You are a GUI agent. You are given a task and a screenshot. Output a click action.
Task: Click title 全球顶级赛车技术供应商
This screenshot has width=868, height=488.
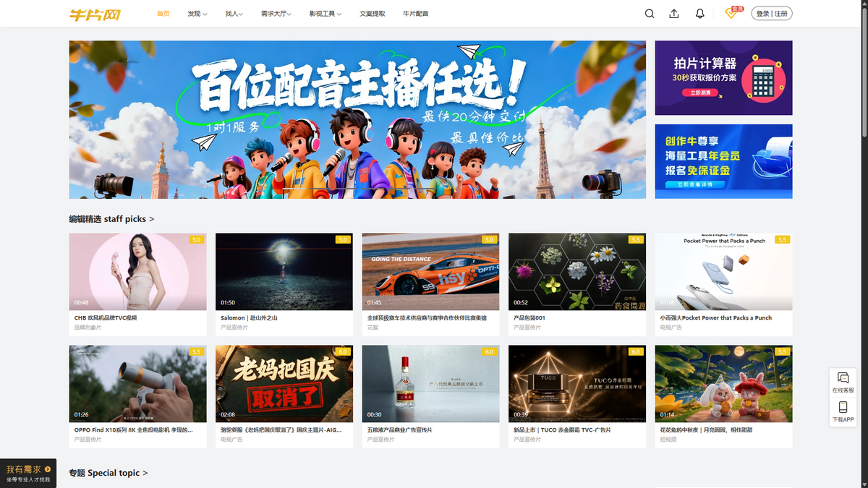pyautogui.click(x=427, y=318)
